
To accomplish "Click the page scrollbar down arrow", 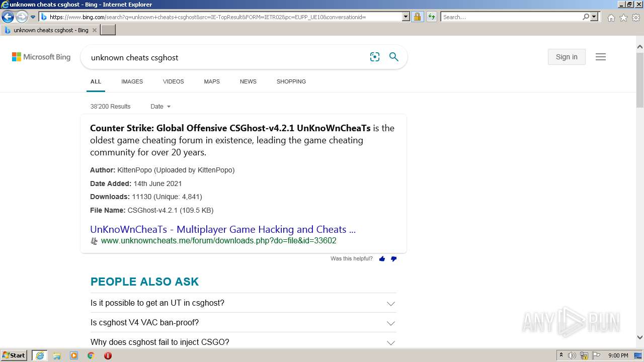I will click(640, 337).
